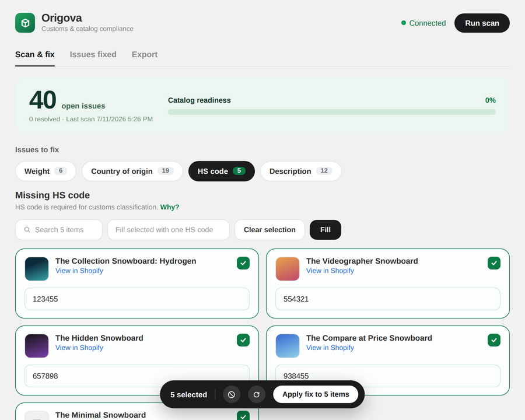This screenshot has height=420, width=525.
Task: Click the Search 5 items field
Action: click(x=59, y=230)
